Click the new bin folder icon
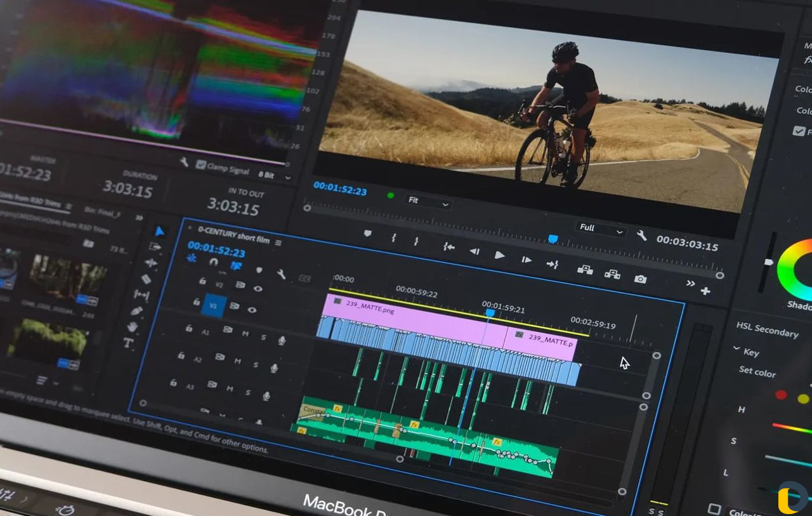Image resolution: width=812 pixels, height=516 pixels. pyautogui.click(x=88, y=244)
